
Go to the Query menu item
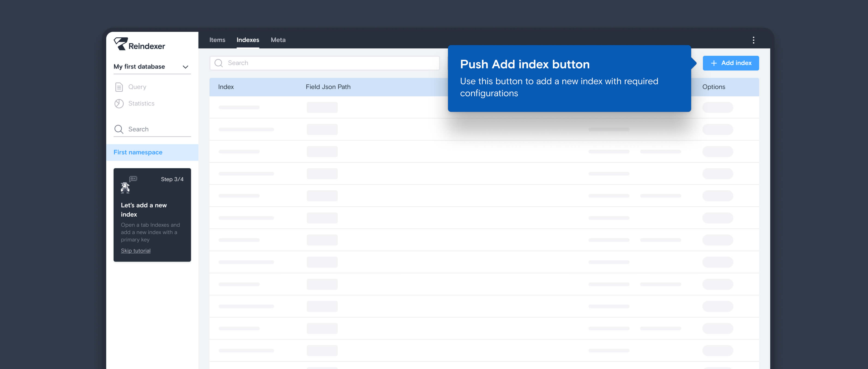tap(137, 87)
